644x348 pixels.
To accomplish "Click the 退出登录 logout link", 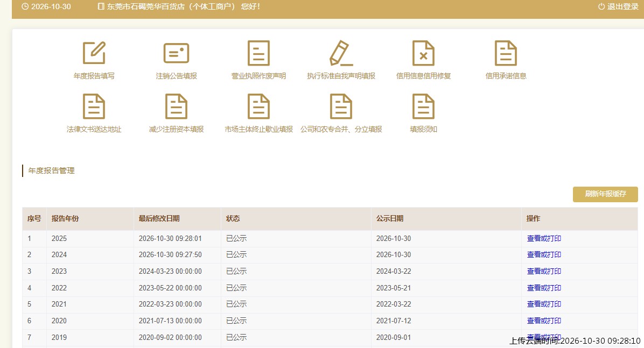I will [x=618, y=6].
